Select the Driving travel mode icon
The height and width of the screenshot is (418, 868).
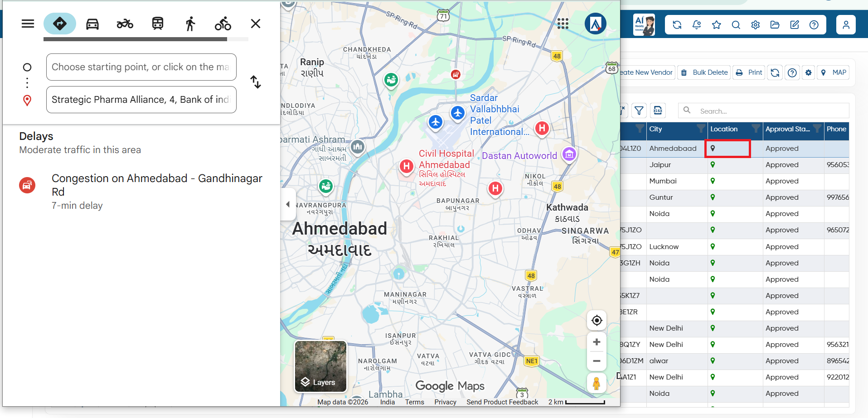92,24
